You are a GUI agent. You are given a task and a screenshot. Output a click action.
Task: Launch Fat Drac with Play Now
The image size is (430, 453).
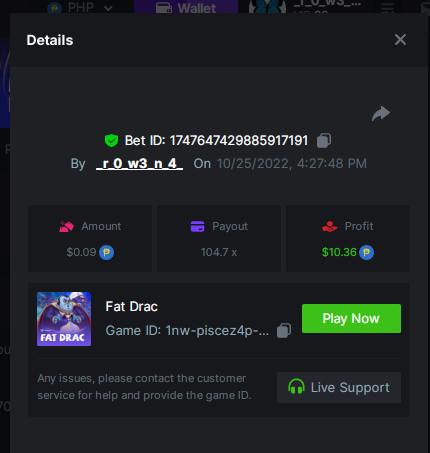(x=351, y=318)
